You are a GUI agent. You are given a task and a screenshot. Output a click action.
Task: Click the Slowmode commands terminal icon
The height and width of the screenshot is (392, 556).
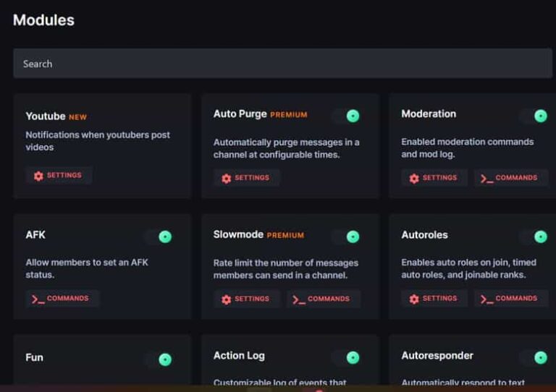click(x=299, y=299)
